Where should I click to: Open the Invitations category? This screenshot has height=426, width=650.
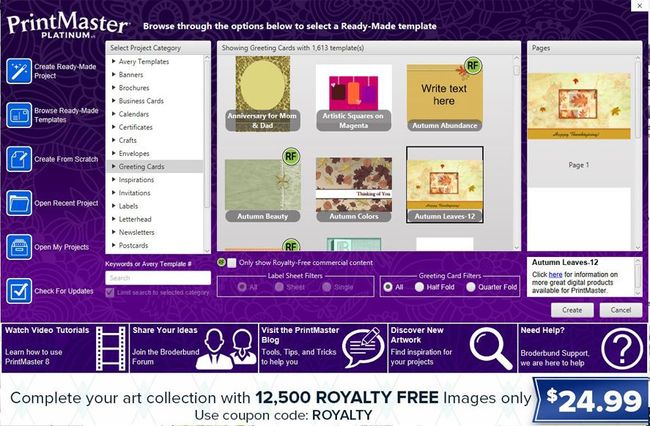click(134, 193)
